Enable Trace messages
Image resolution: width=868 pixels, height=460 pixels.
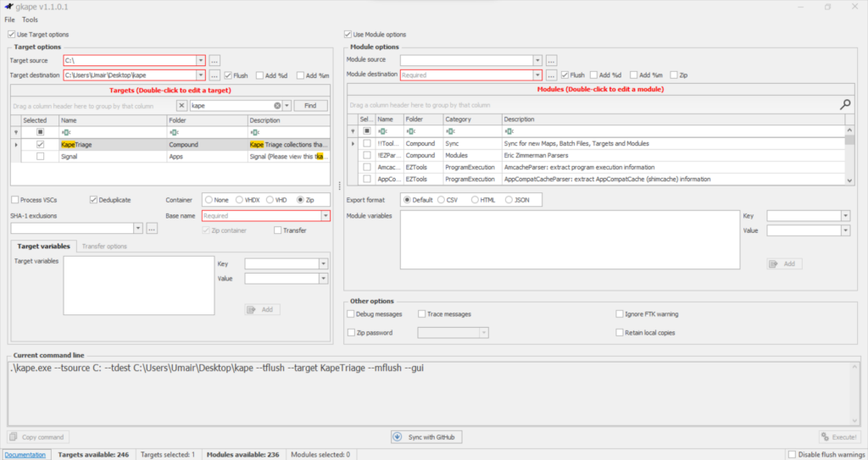422,313
